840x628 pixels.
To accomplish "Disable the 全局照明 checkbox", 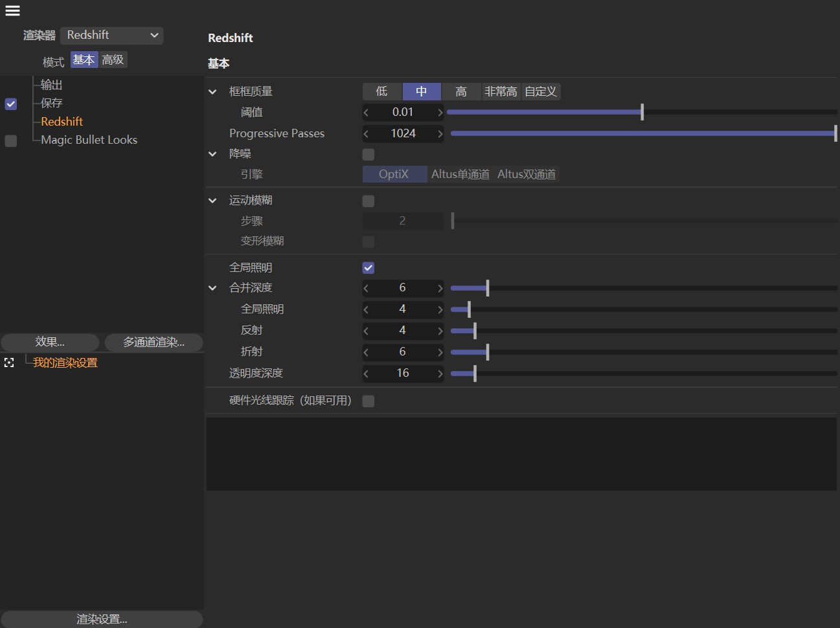I will coord(369,268).
